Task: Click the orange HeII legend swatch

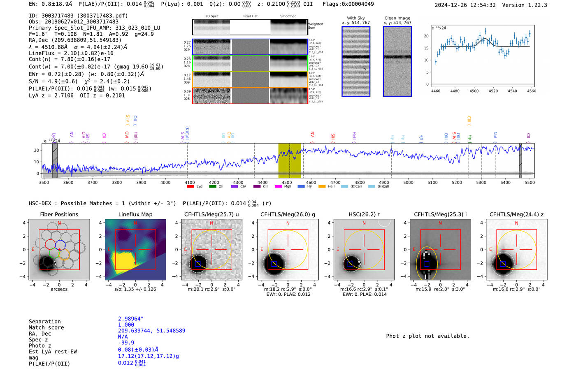Action: coord(322,187)
